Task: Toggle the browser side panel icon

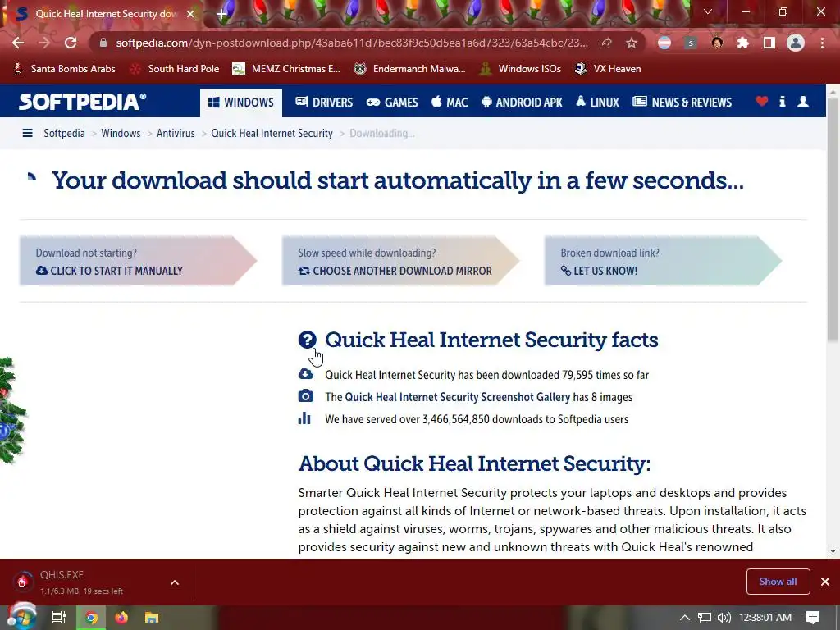Action: (x=769, y=43)
